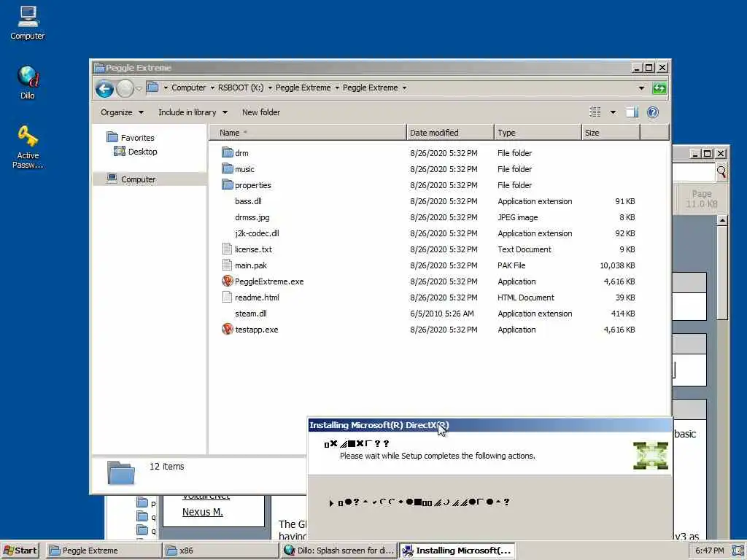Viewport: 747px width, 560px height.
Task: Click the 10,038 KB size cell
Action: [617, 265]
